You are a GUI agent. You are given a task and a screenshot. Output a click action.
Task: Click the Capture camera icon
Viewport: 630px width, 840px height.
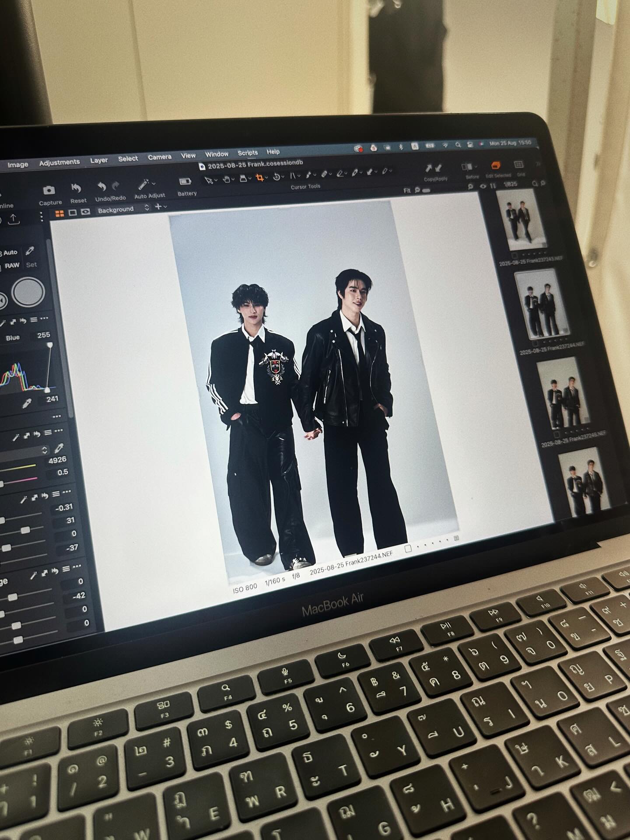click(49, 190)
